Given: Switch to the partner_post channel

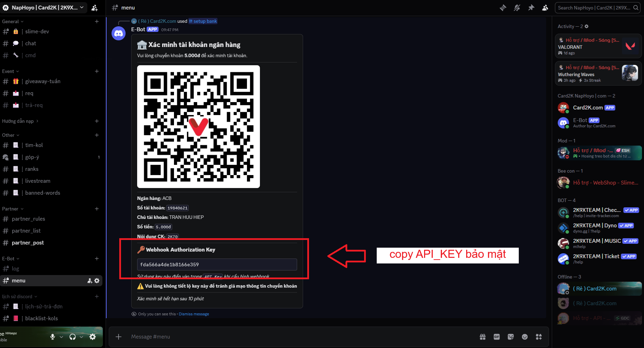Looking at the screenshot, I should coord(28,243).
